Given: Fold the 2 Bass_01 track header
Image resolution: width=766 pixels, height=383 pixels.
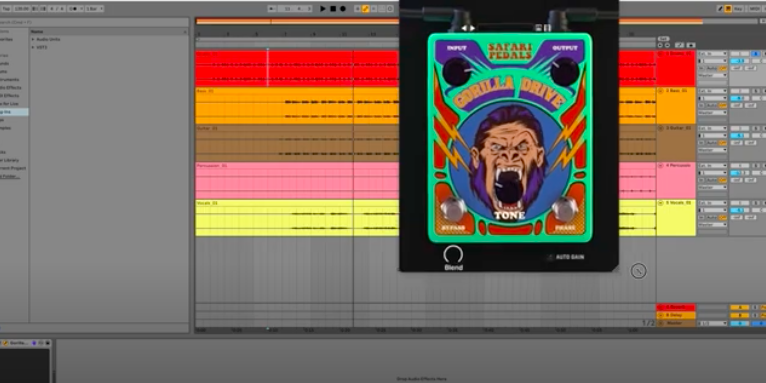Looking at the screenshot, I should pyautogui.click(x=660, y=91).
